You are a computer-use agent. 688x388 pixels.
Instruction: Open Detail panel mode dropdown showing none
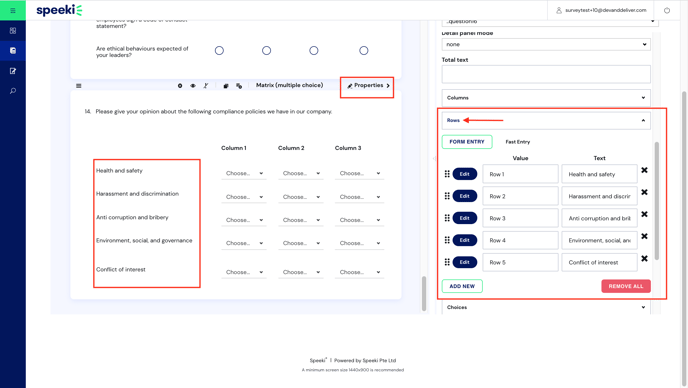pyautogui.click(x=546, y=44)
